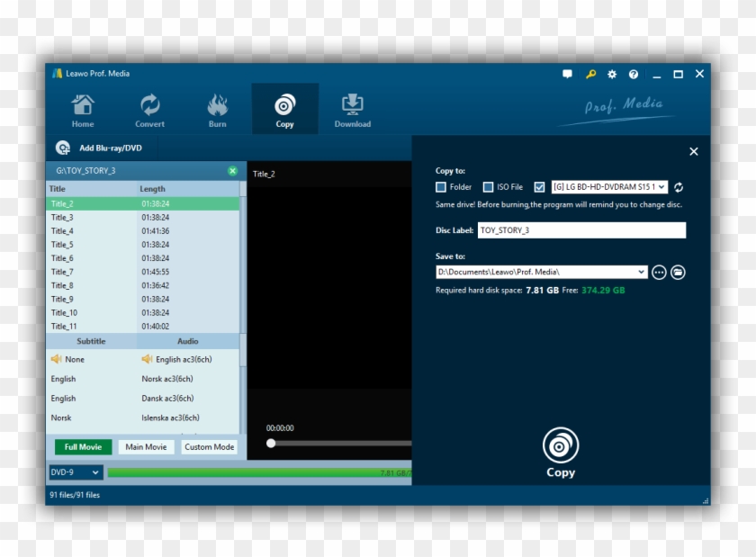Click the Subtitle column header
Image resolution: width=756 pixels, height=557 pixels.
(91, 341)
